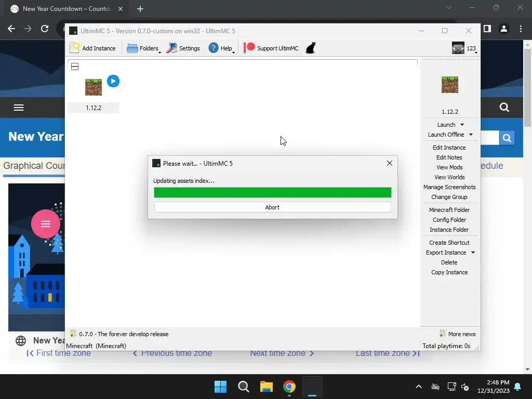532x399 pixels.
Task: Click the Add Instance toolbar button
Action: click(x=92, y=48)
